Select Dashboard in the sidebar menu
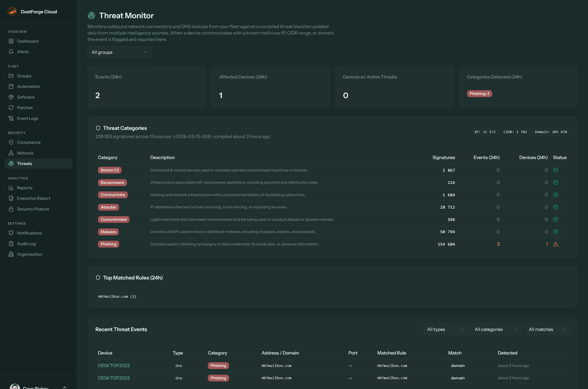Viewport: 588px width, 389px height. click(27, 41)
